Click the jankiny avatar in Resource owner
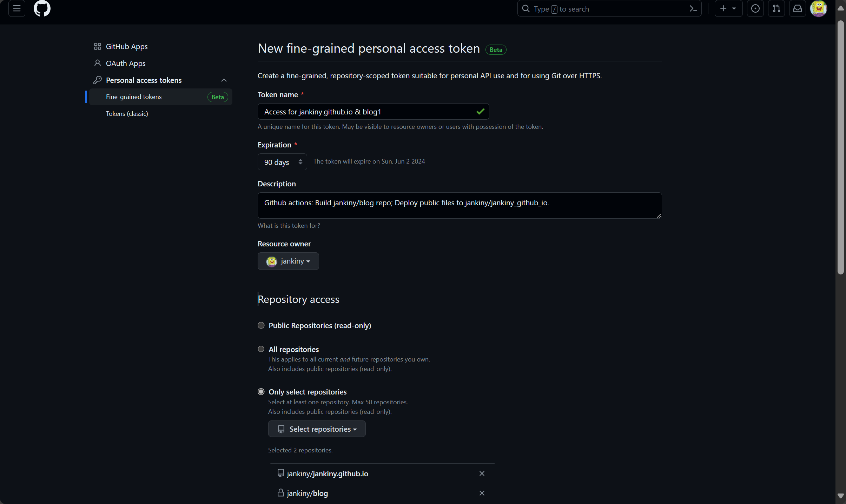This screenshot has width=846, height=504. tap(271, 261)
